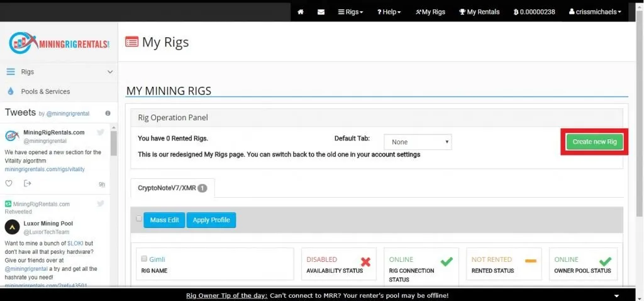This screenshot has width=644, height=301.
Task: Click the NOT RENTED status text
Action: click(492, 259)
